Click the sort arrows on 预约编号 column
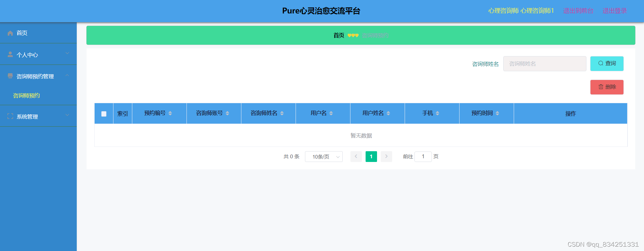644x251 pixels. coord(170,113)
